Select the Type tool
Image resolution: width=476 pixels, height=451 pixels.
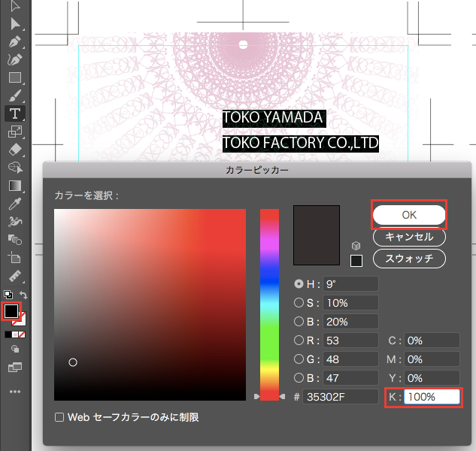(14, 114)
